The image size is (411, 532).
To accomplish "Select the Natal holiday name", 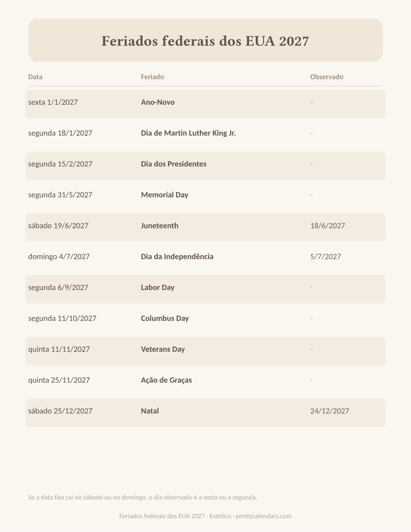I will 150,411.
